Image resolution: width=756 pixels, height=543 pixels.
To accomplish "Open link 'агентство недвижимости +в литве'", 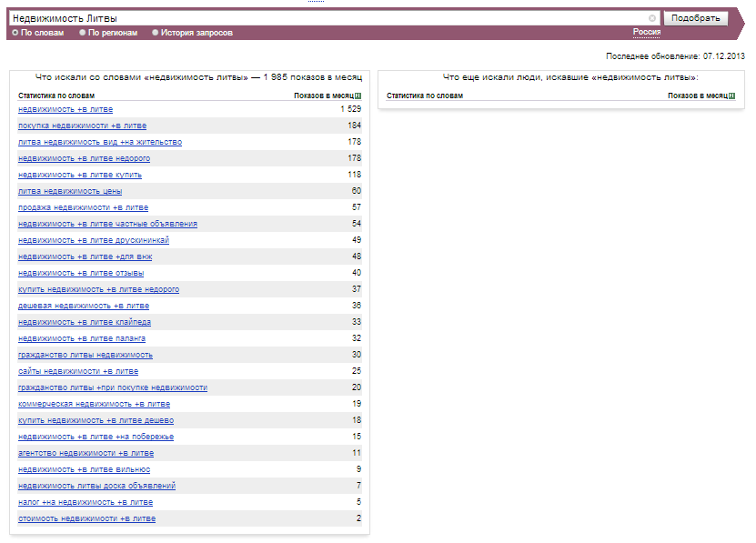I will click(x=86, y=454).
